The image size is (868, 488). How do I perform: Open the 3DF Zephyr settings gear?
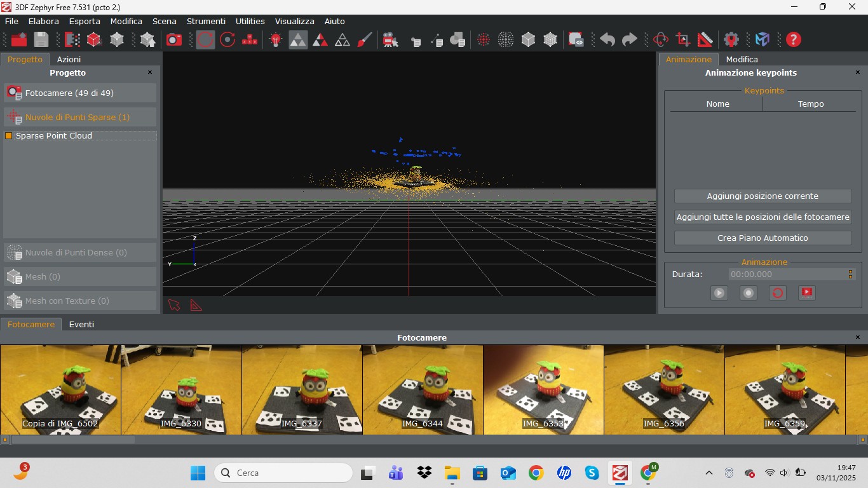pos(731,39)
